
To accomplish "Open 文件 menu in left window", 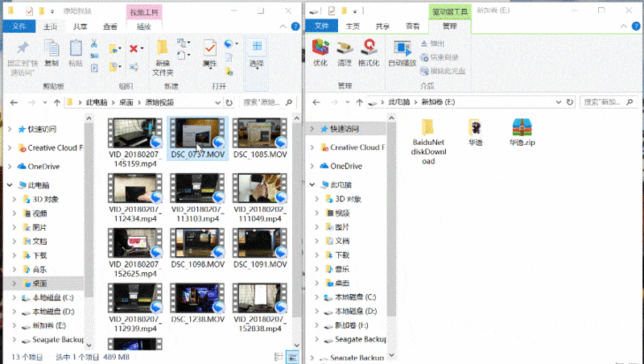I will [19, 27].
